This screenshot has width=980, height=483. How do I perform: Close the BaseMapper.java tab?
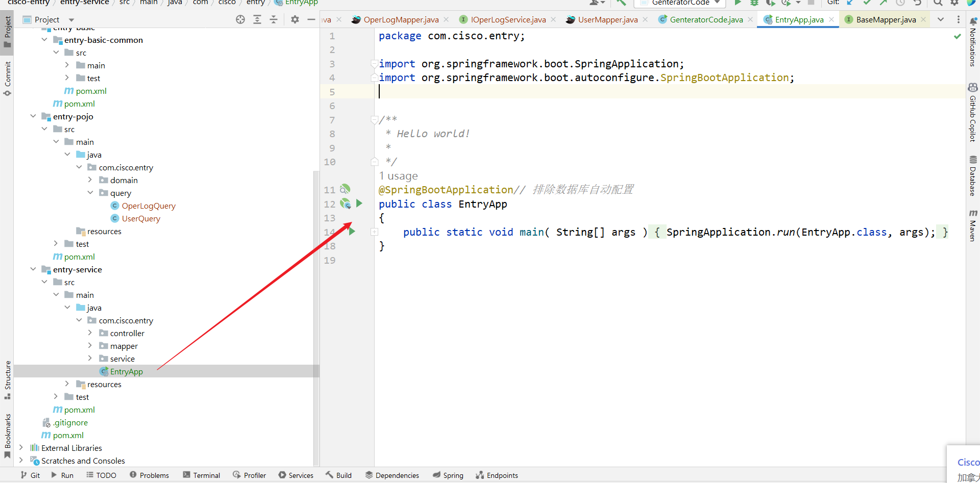coord(923,19)
